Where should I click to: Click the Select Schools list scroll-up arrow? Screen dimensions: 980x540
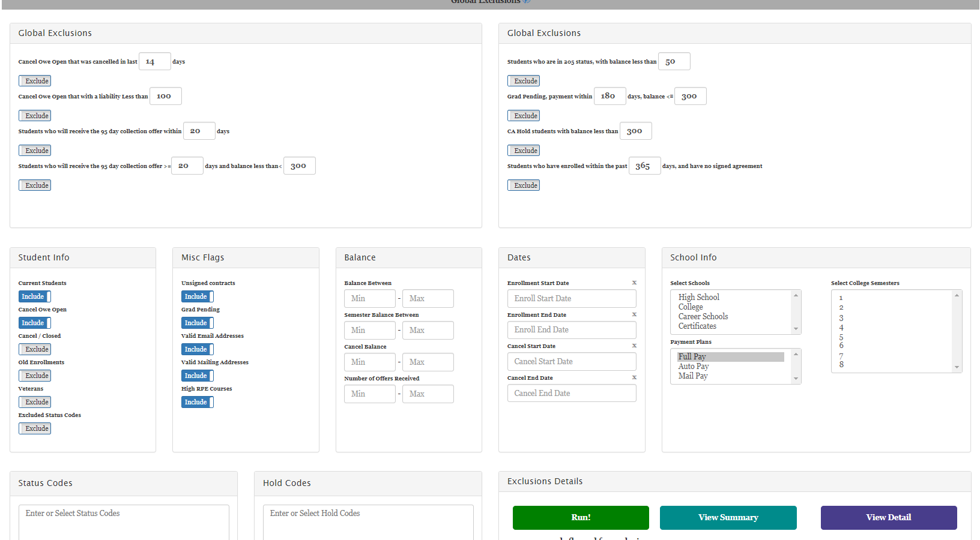796,295
